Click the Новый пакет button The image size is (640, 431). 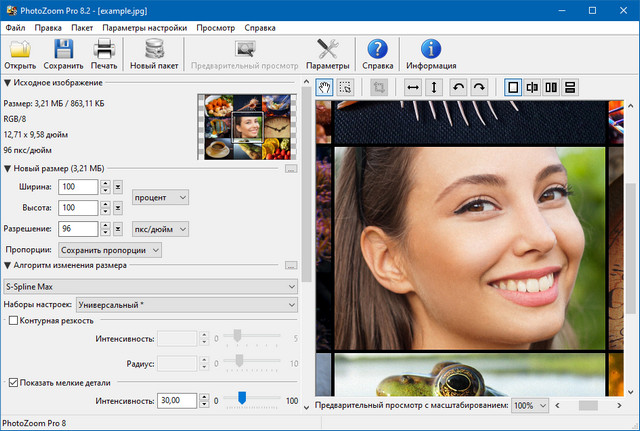(x=155, y=56)
